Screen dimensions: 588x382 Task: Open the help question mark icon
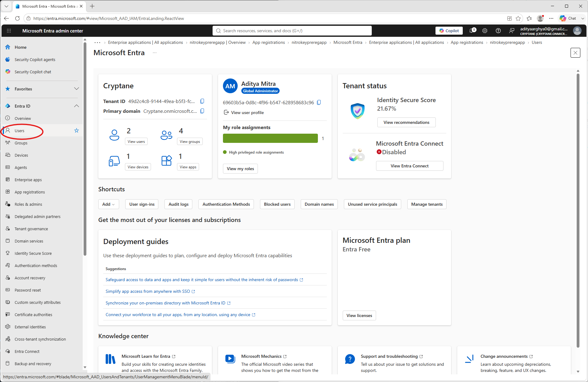pyautogui.click(x=498, y=31)
